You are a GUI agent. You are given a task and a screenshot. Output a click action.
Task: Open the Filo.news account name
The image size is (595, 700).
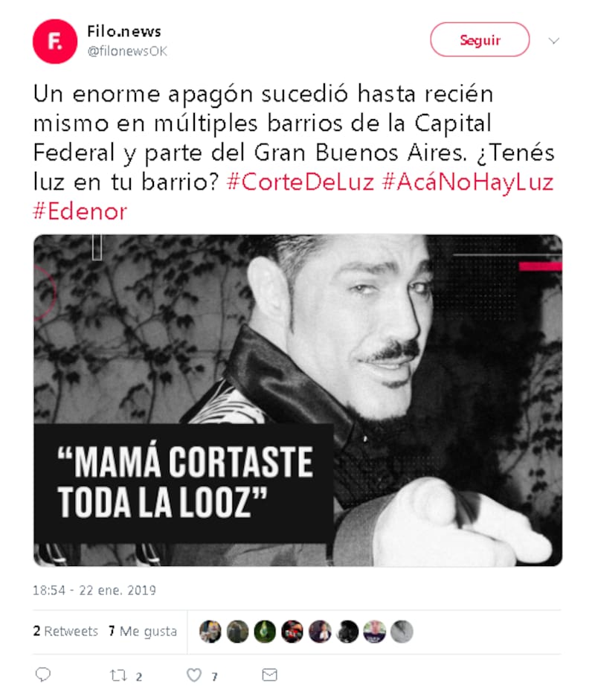point(124,31)
